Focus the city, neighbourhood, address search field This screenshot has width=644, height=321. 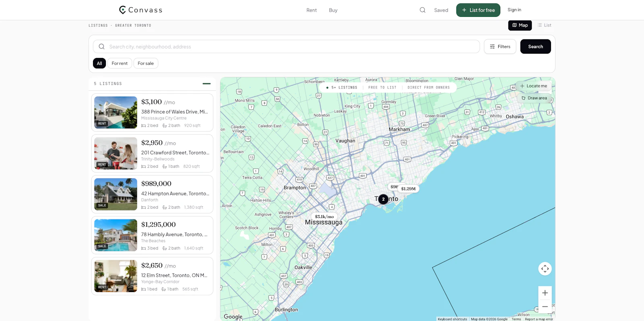(x=286, y=47)
